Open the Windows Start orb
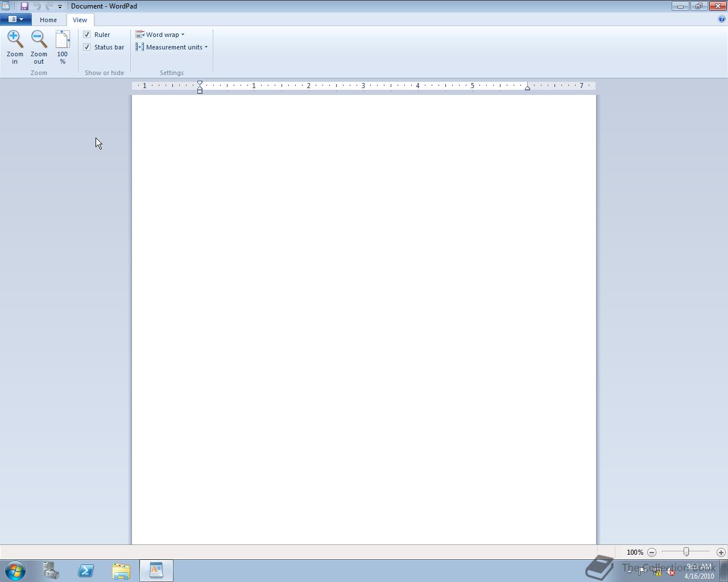This screenshot has width=728, height=582. [15, 571]
